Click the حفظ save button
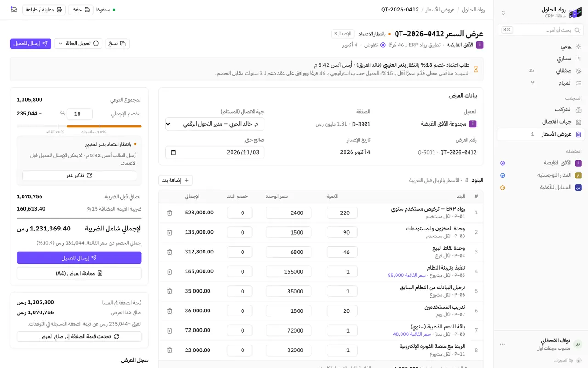The image size is (588, 368). 81,10
